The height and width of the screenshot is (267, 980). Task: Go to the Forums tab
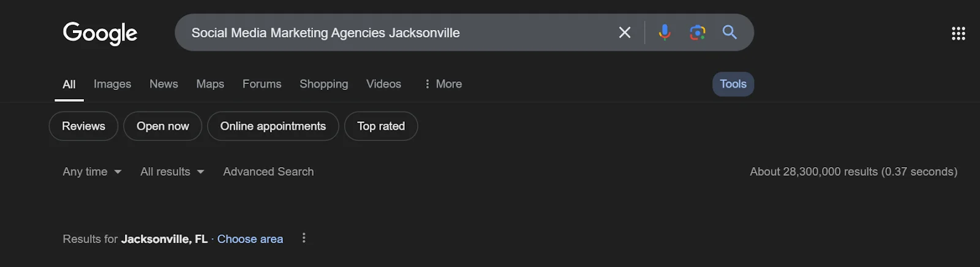coord(262,84)
